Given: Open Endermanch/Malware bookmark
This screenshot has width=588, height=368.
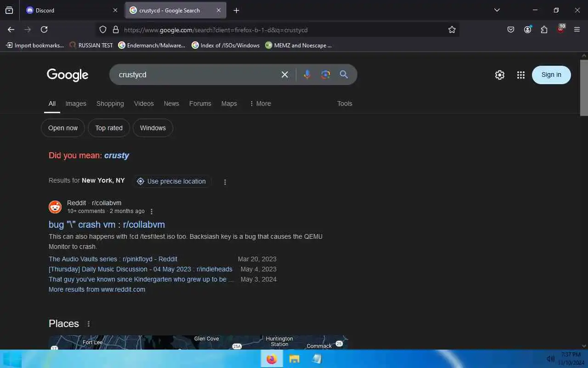Looking at the screenshot, I should point(152,45).
